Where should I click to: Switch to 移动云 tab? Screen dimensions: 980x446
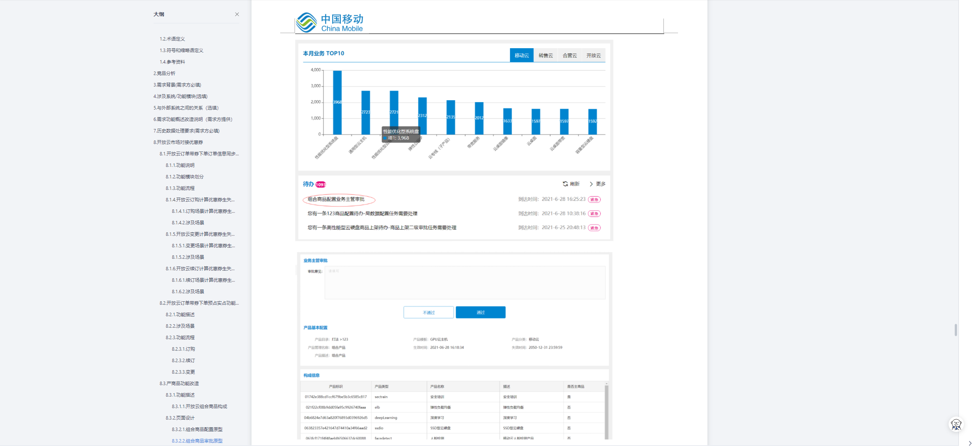521,55
